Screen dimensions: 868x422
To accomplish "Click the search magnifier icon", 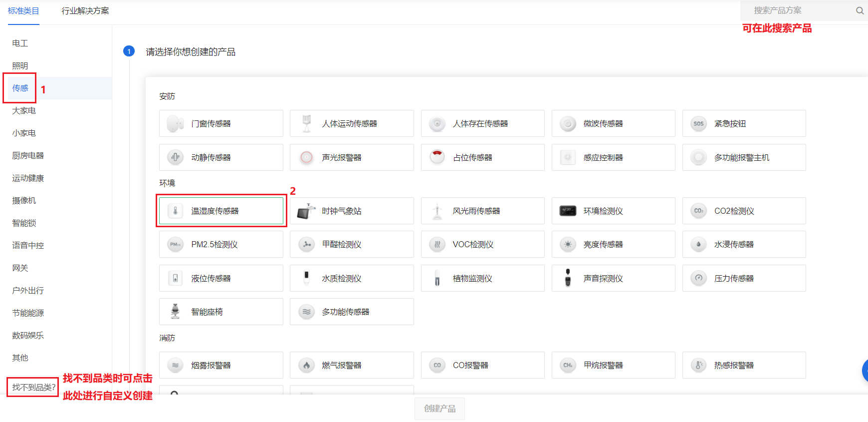I will click(x=860, y=10).
